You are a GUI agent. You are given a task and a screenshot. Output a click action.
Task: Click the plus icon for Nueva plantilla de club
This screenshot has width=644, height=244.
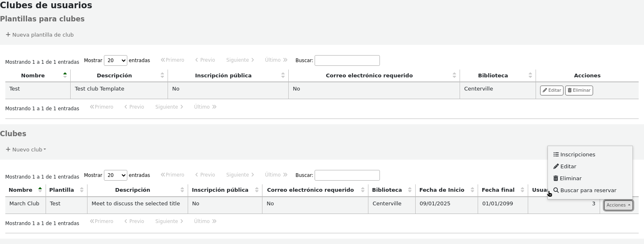pos(8,35)
